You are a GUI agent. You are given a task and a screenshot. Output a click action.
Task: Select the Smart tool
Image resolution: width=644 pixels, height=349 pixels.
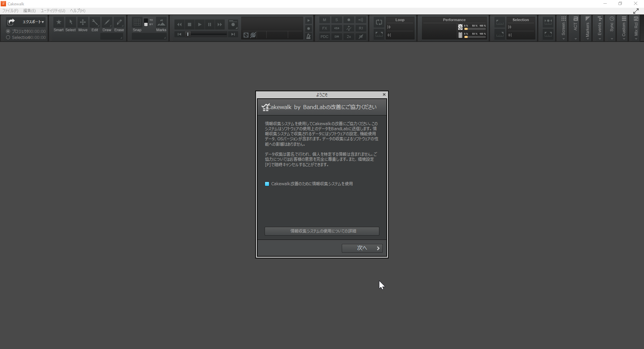(x=59, y=22)
